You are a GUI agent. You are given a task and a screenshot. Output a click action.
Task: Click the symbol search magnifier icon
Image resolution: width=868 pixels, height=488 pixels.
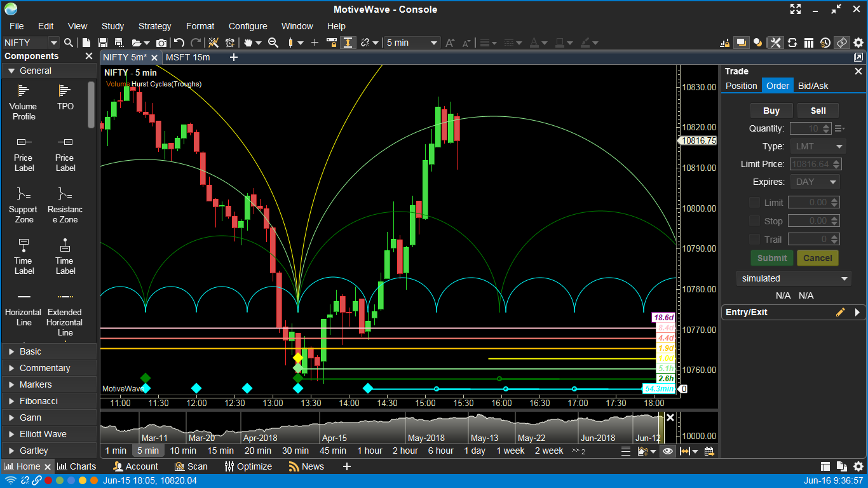(x=69, y=43)
